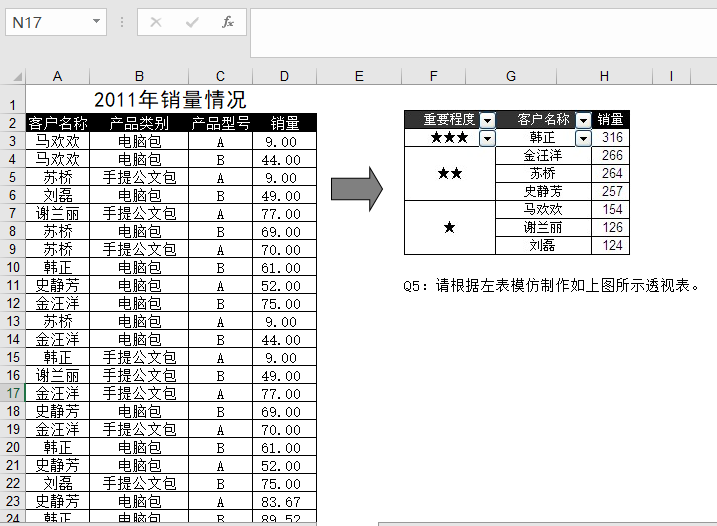This screenshot has width=717, height=526.
Task: Click the formula bar options dots handle
Action: click(x=122, y=22)
